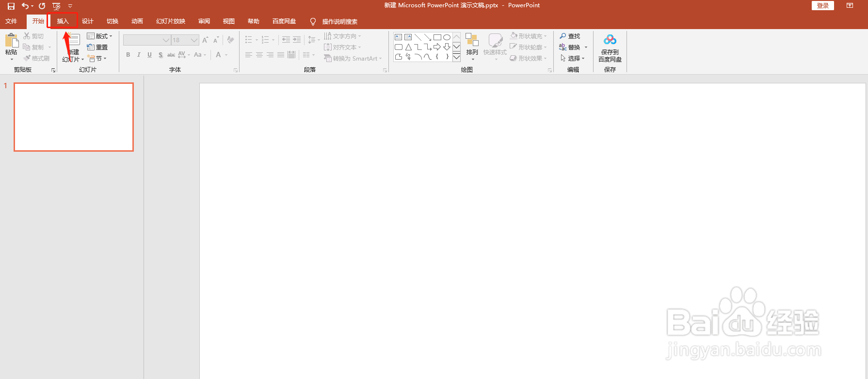Toggle text Shadow formatting
The width and height of the screenshot is (868, 379).
click(161, 55)
